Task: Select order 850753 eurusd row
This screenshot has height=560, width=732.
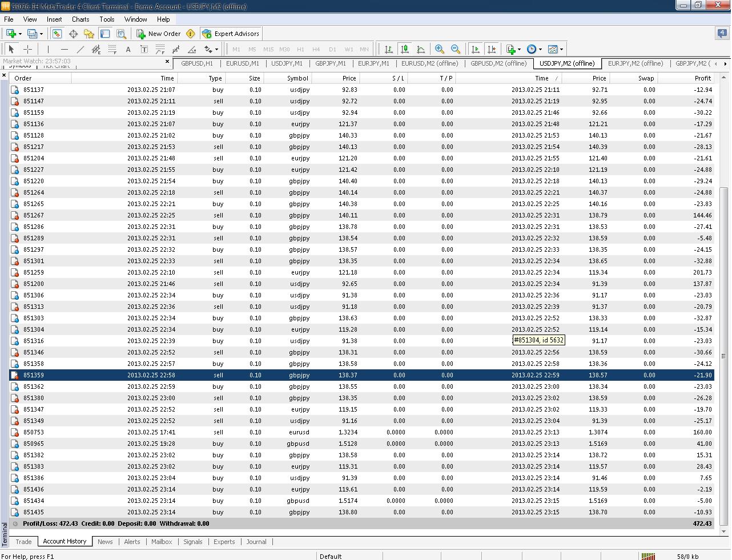Action: coord(361,432)
